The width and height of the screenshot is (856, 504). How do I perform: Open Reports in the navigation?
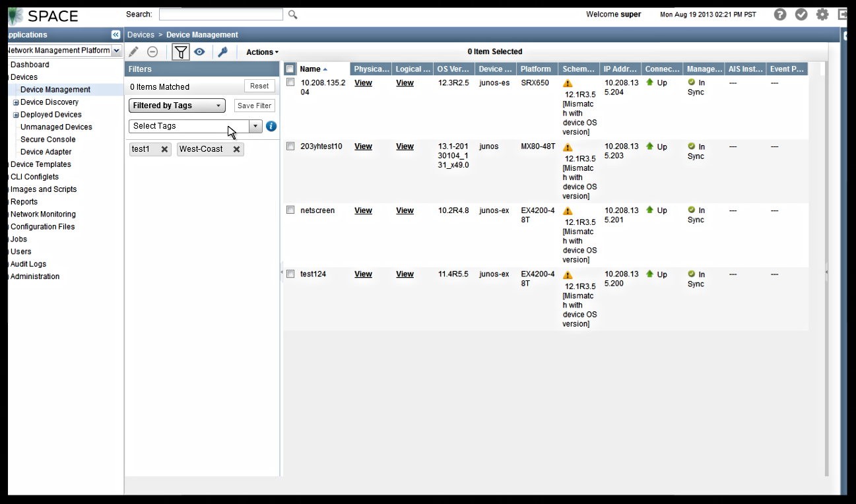pyautogui.click(x=24, y=202)
